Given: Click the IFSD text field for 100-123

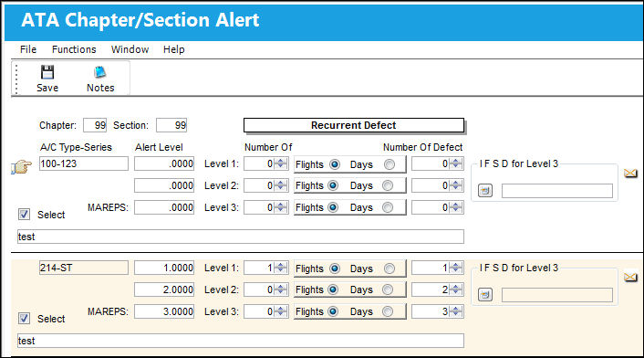Looking at the screenshot, I should pyautogui.click(x=557, y=191).
